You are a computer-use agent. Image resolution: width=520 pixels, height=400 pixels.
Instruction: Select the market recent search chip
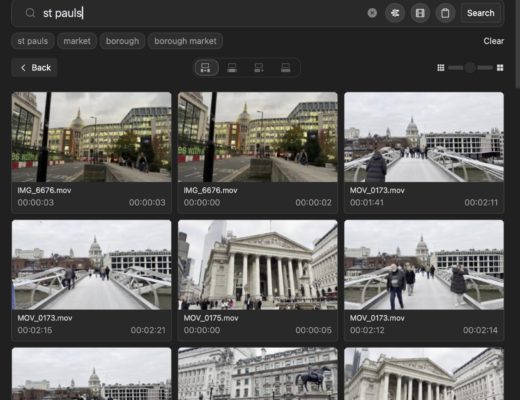[x=77, y=41]
